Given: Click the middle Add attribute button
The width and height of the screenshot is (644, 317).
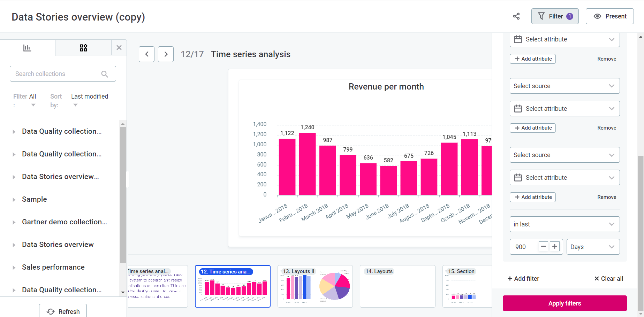Looking at the screenshot, I should [533, 128].
